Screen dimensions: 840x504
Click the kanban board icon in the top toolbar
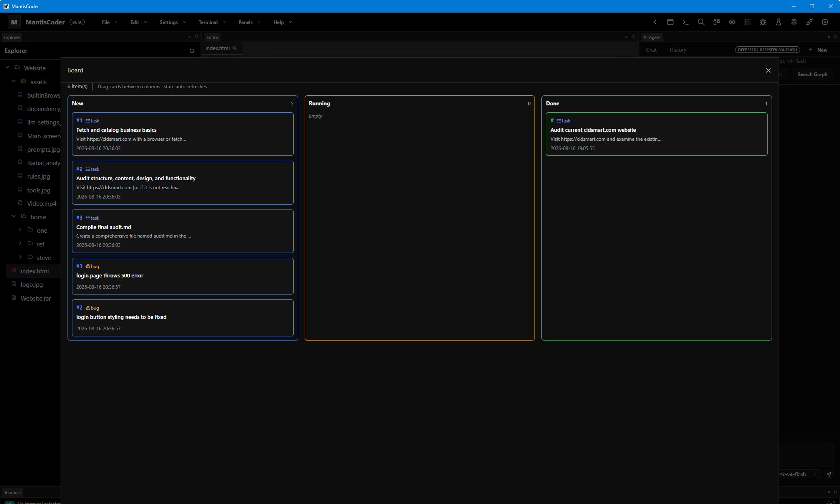click(717, 22)
